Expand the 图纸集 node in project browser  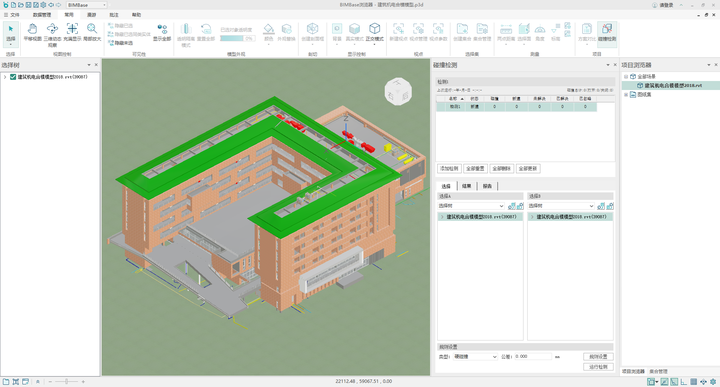626,95
